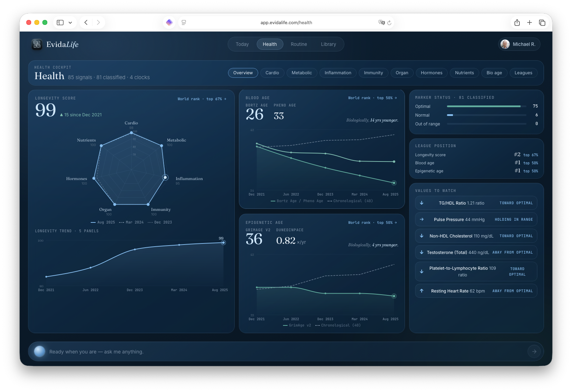The image size is (572, 392).
Task: Send the assistant prompt arrow button
Action: [534, 351]
